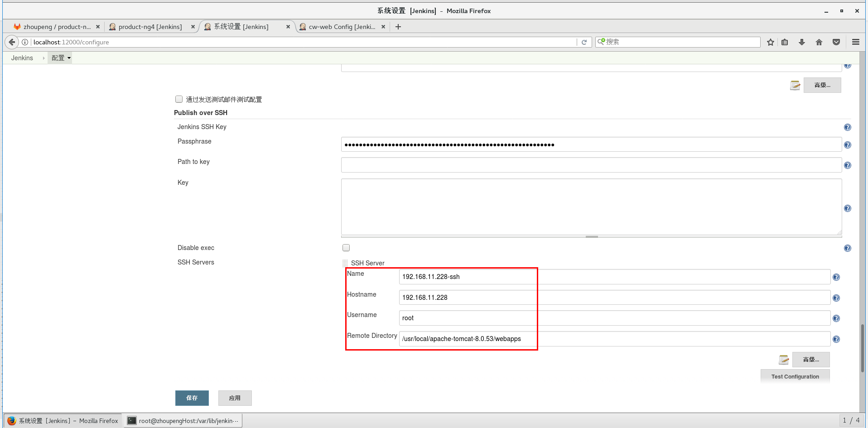Close the product-ng4 tab
868x428 pixels.
[x=193, y=27]
